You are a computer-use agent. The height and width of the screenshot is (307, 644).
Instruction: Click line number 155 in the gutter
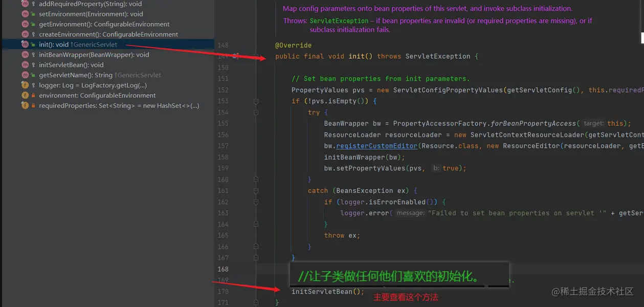(223, 123)
